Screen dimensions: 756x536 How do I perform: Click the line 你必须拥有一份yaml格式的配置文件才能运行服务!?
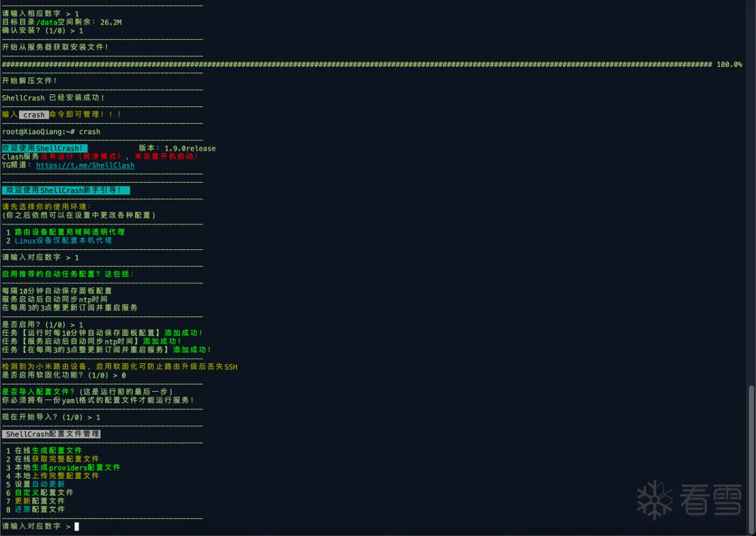98,400
